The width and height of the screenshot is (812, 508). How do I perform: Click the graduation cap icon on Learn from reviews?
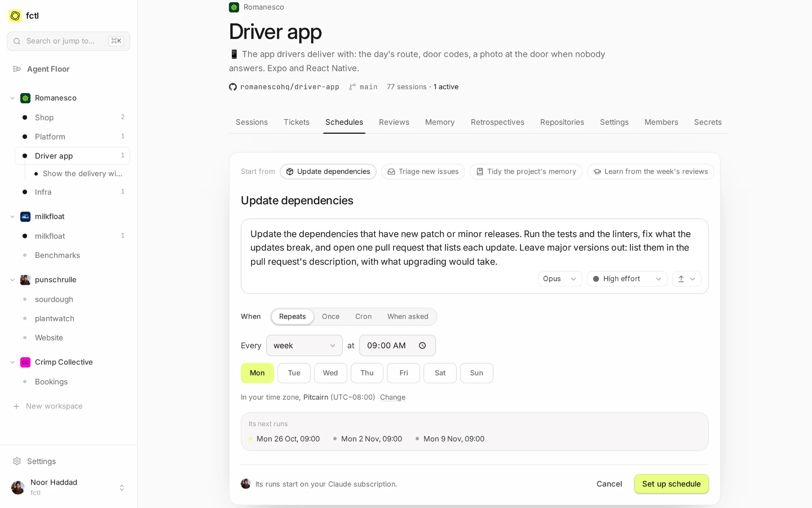click(x=597, y=171)
